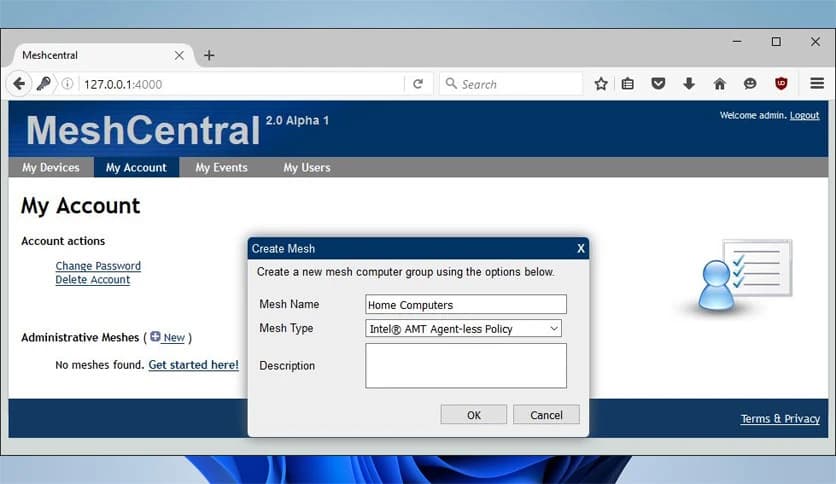Close the Meshcentral tab
The image size is (836, 484).
coord(179,55)
